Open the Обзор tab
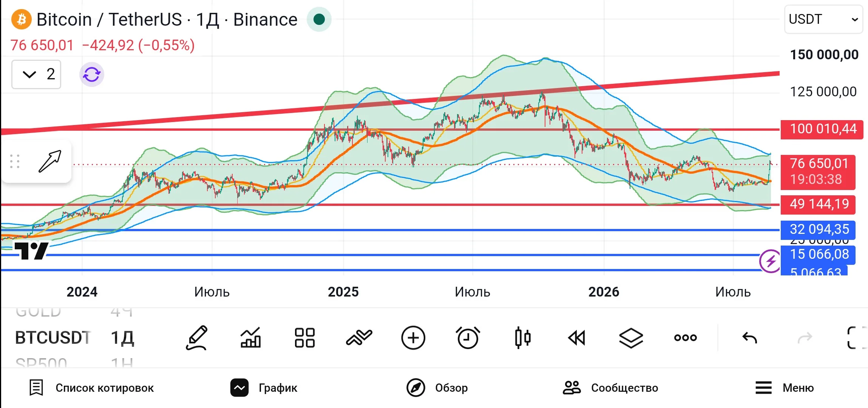 point(437,388)
